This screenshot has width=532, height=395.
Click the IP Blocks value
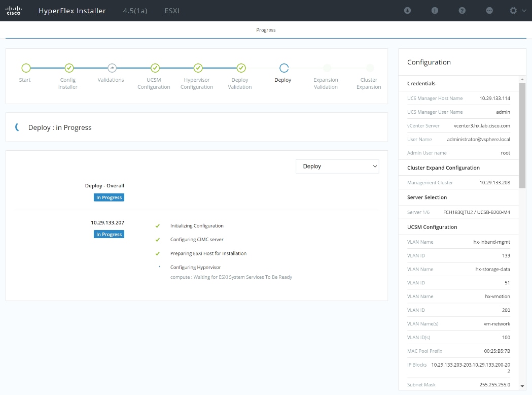(471, 368)
